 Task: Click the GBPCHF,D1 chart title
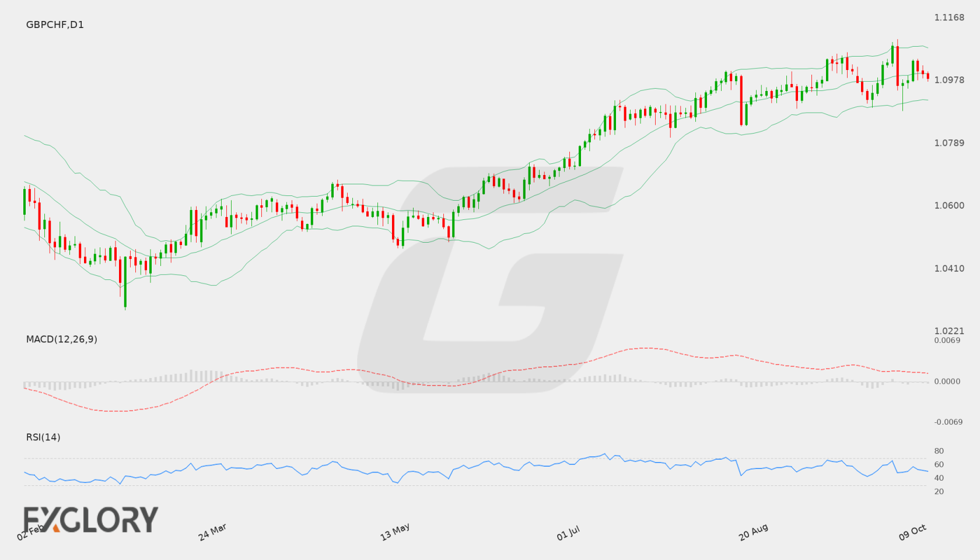click(55, 25)
